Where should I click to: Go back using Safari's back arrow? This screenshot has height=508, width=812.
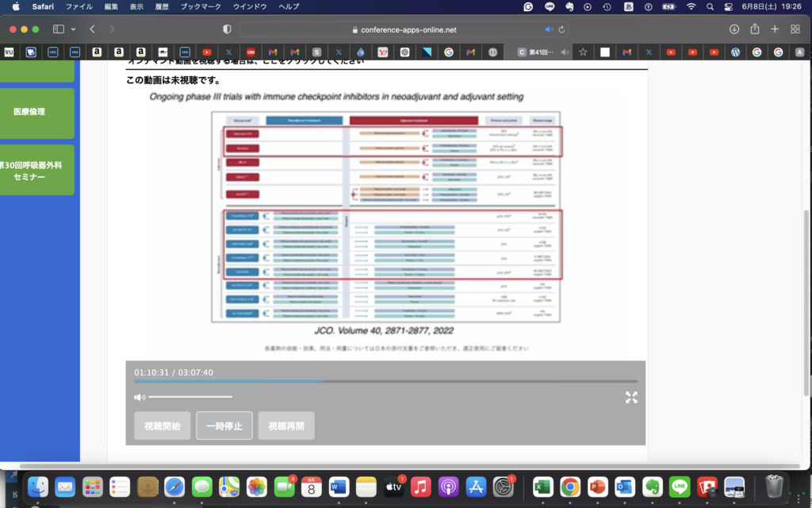click(93, 29)
